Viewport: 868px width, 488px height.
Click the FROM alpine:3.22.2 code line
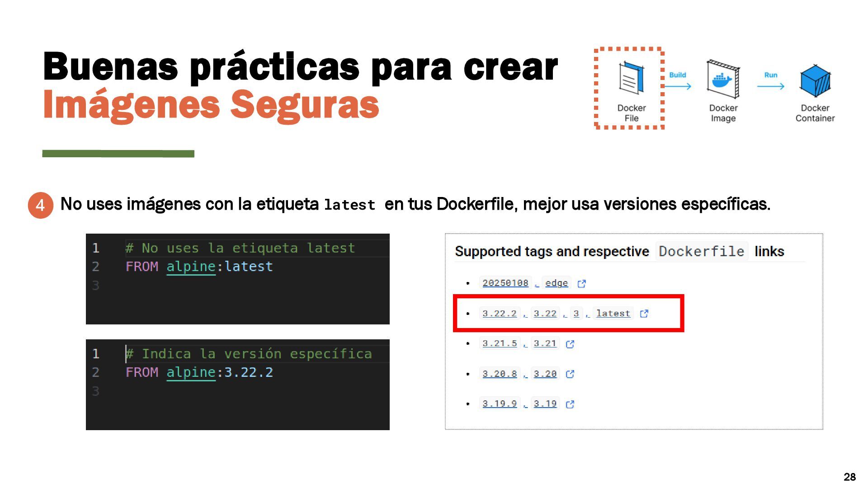[199, 372]
